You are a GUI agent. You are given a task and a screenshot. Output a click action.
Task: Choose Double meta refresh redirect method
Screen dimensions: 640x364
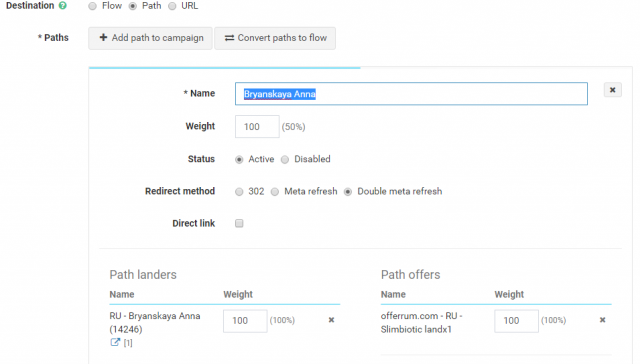pyautogui.click(x=348, y=192)
